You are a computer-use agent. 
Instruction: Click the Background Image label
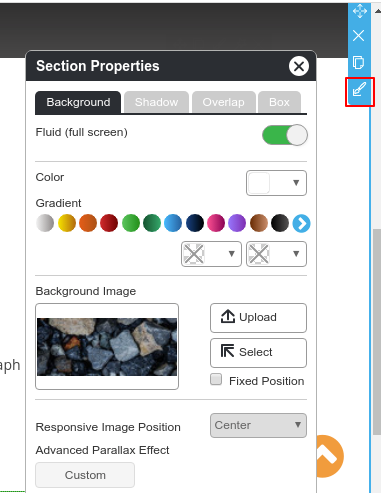pos(86,291)
